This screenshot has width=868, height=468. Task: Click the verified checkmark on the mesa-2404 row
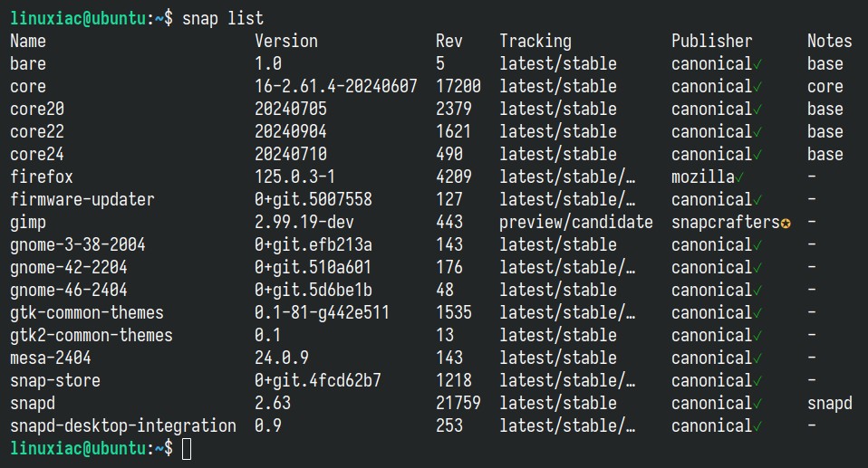(757, 359)
